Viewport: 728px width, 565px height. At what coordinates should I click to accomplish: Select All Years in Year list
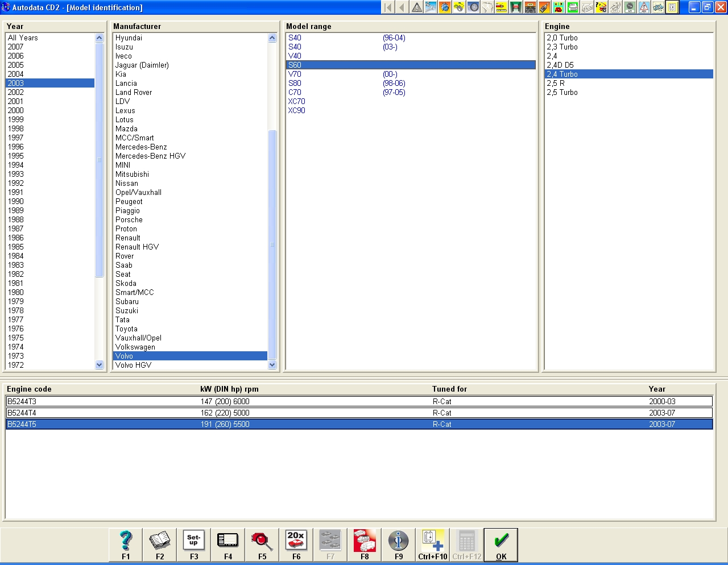click(50, 38)
